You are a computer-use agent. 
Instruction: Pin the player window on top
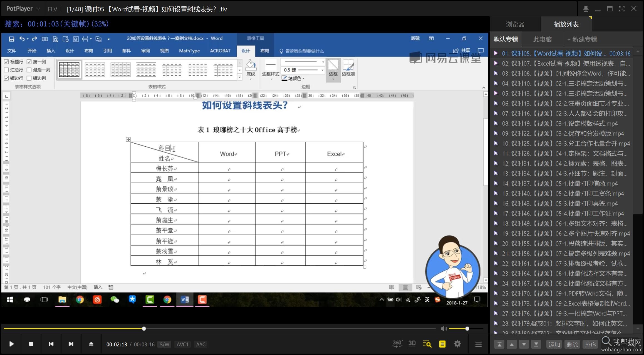click(x=586, y=9)
